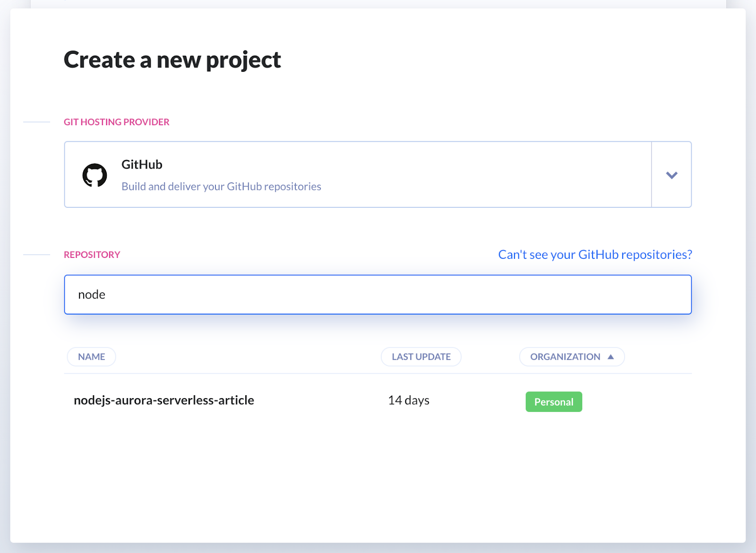Click the Create a new project heading
This screenshot has height=553, width=756.
[172, 60]
